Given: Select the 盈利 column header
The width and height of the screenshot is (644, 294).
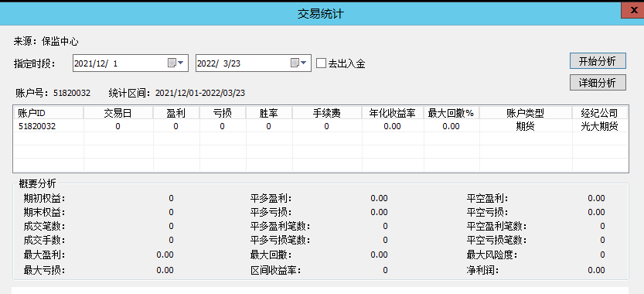Looking at the screenshot, I should coord(176,113).
